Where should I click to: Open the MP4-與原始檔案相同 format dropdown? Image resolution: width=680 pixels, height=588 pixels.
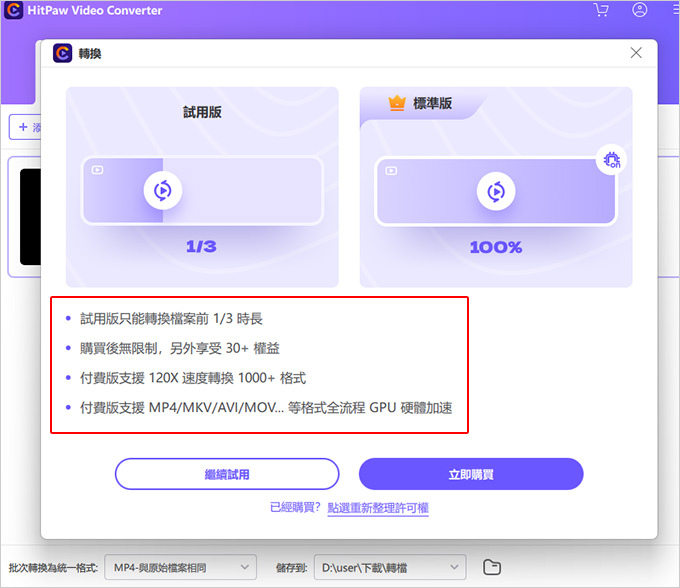click(180, 567)
